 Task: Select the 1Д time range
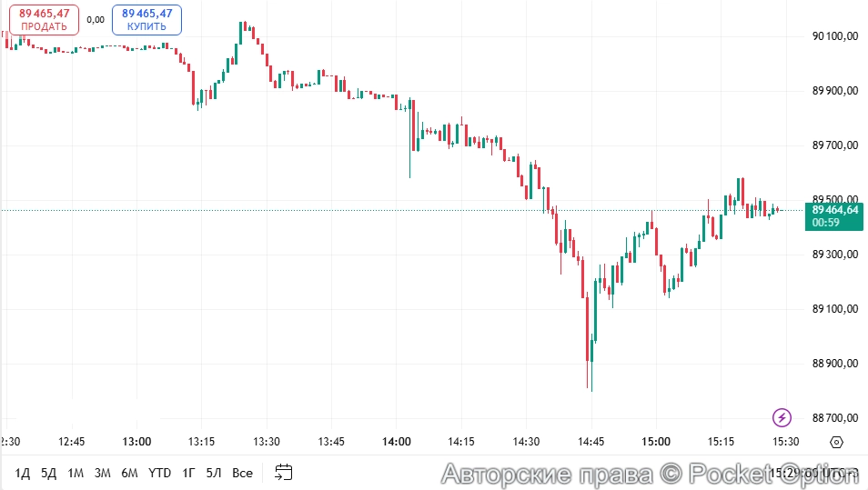pos(23,473)
